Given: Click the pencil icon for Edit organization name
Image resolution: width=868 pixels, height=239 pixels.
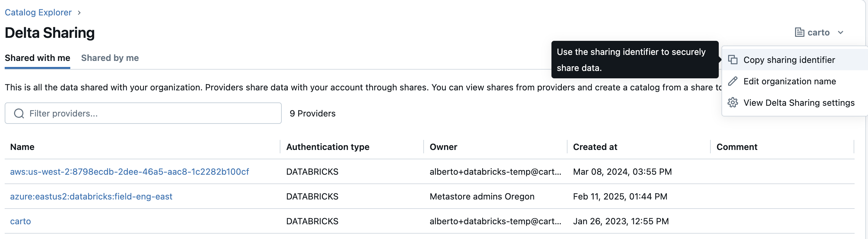Looking at the screenshot, I should (732, 81).
